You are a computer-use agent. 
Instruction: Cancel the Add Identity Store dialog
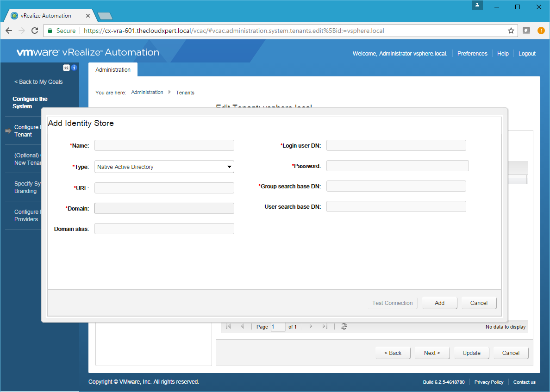[x=479, y=303]
